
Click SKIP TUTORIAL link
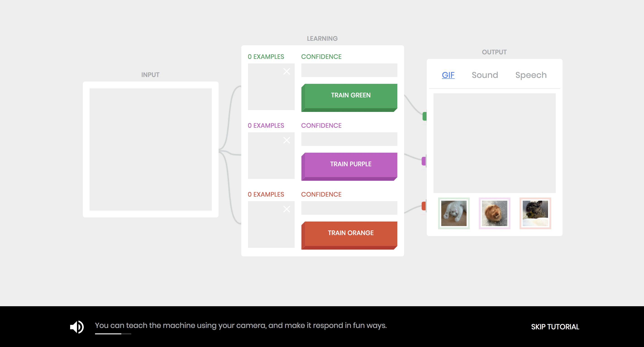point(555,327)
